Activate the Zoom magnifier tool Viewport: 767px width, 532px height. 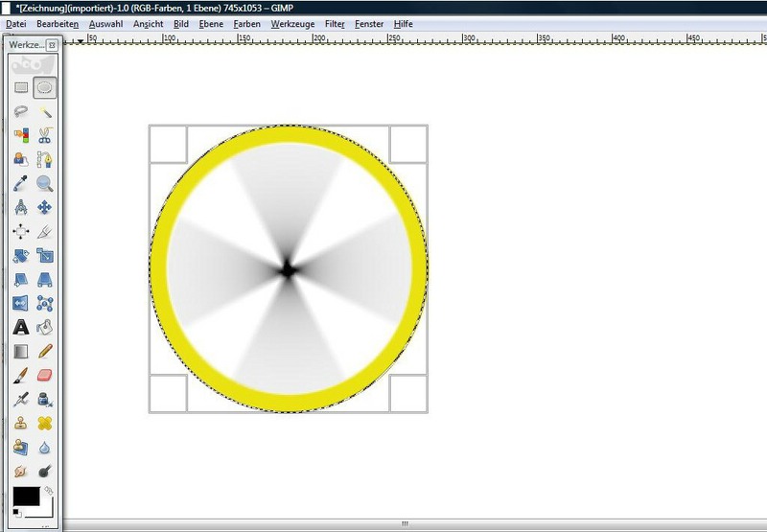pyautogui.click(x=44, y=183)
